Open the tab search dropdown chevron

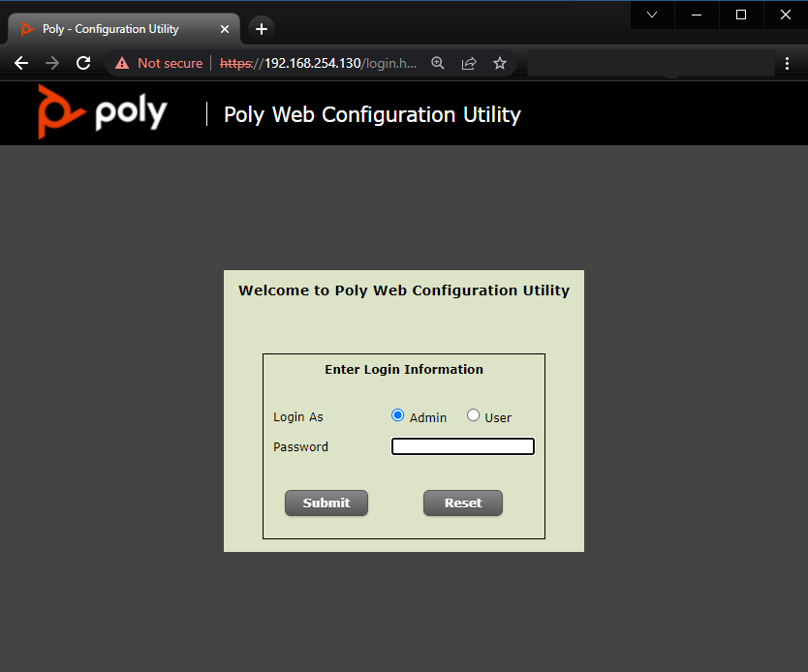652,15
